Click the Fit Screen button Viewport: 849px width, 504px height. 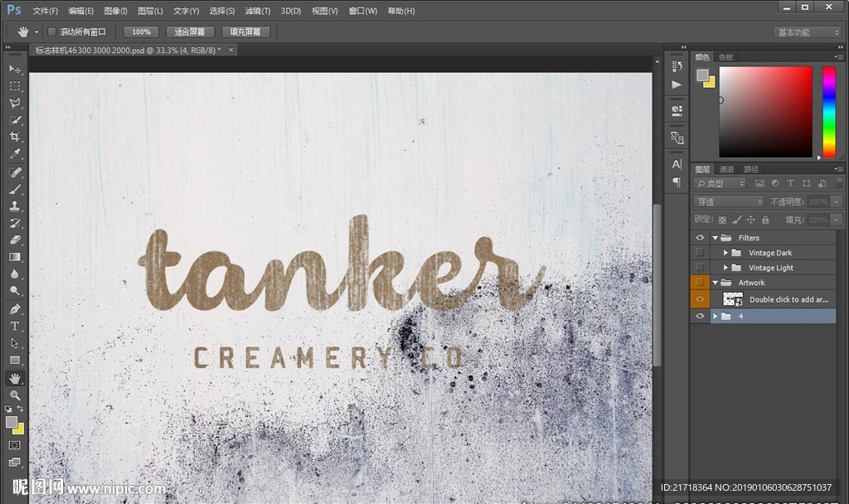(x=190, y=32)
